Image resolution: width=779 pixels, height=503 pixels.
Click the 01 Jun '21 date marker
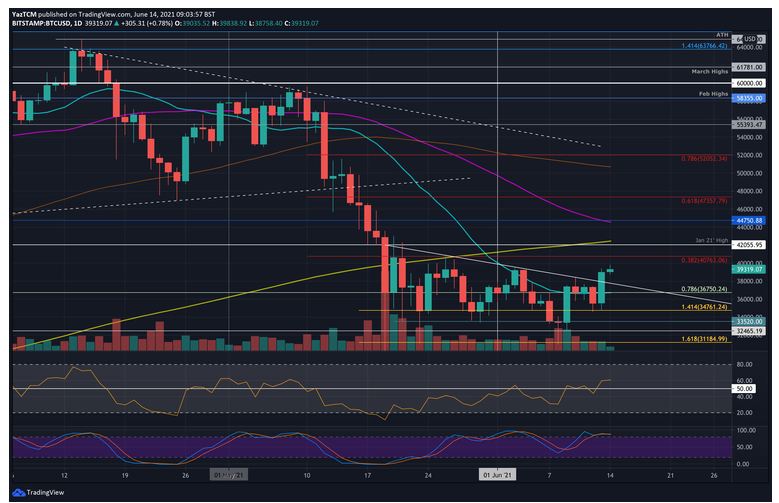pyautogui.click(x=497, y=475)
